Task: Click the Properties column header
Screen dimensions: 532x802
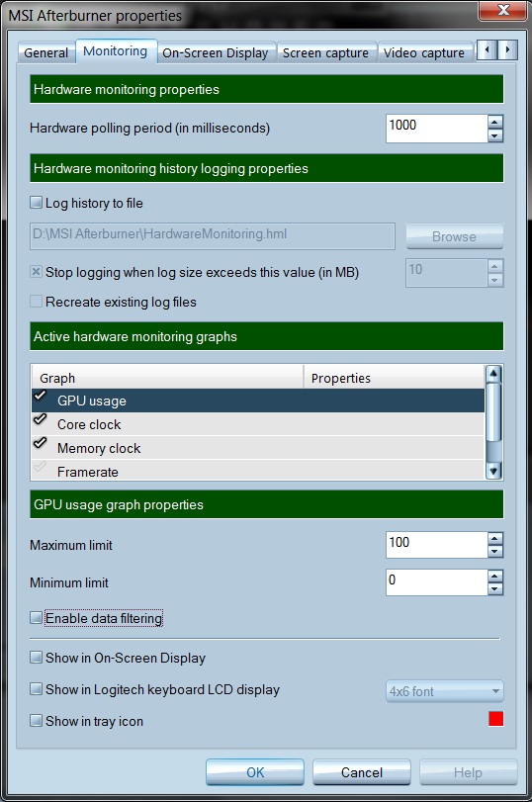Action: [394, 378]
